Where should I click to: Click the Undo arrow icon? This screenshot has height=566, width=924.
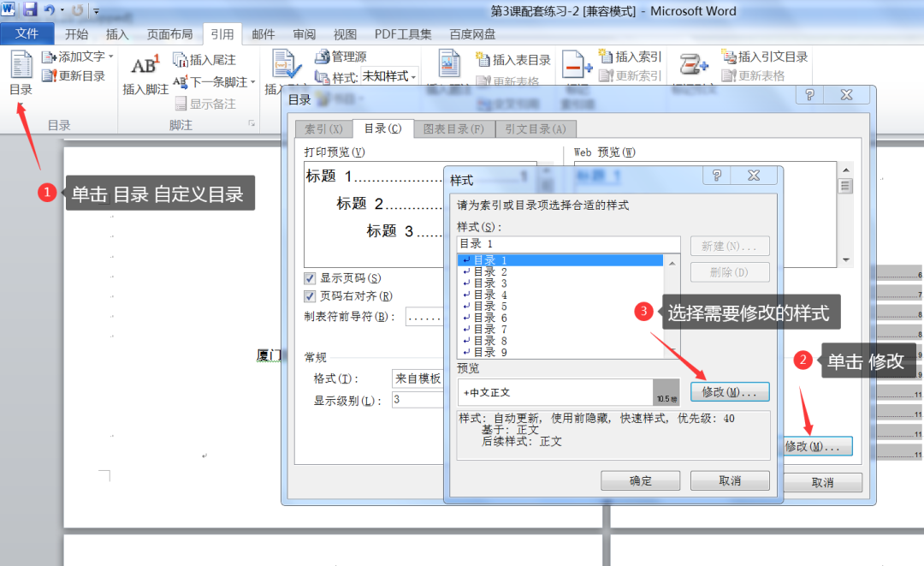coord(50,10)
